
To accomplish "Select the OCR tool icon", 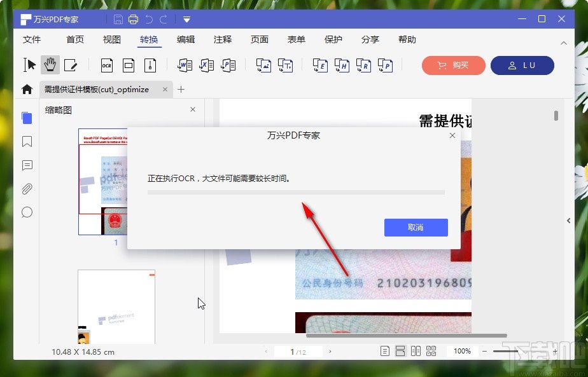I will click(x=106, y=65).
